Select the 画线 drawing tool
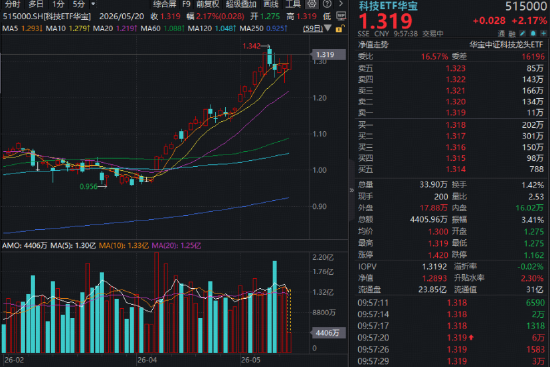The height and width of the screenshot is (367, 550). coord(271,4)
